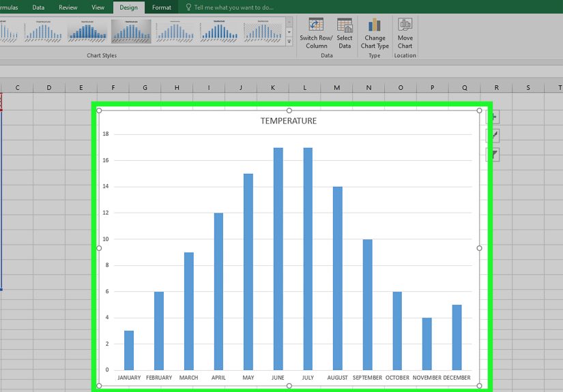Viewport: 563px width, 392px height.
Task: Click the AUGUST bar in chart
Action: point(338,278)
